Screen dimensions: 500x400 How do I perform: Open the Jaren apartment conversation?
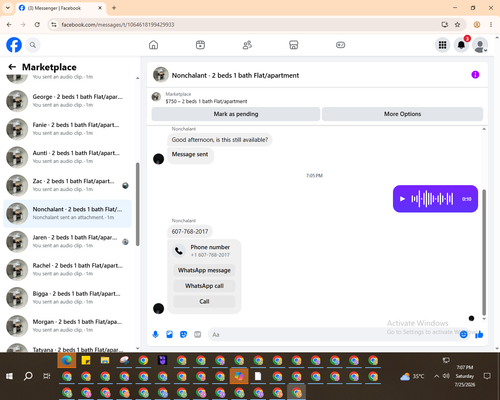(67, 241)
